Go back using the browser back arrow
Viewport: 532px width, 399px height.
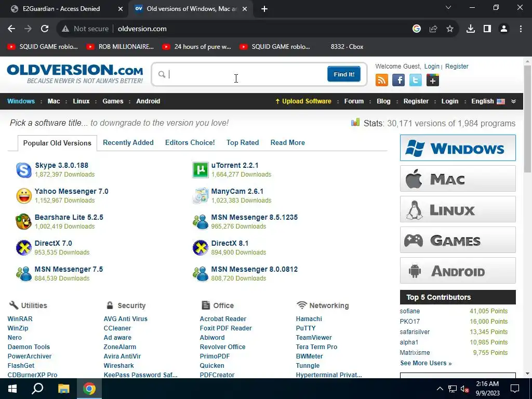coord(11,29)
